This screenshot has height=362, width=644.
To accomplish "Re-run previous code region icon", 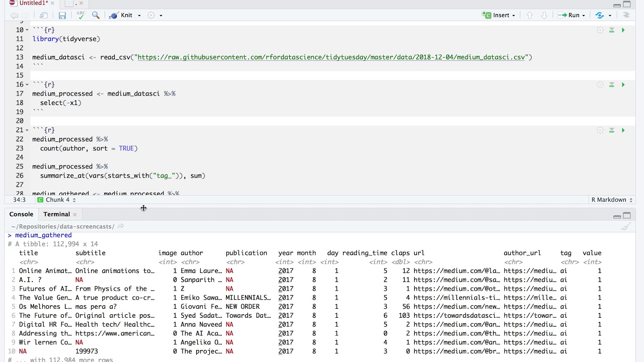I will (599, 16).
